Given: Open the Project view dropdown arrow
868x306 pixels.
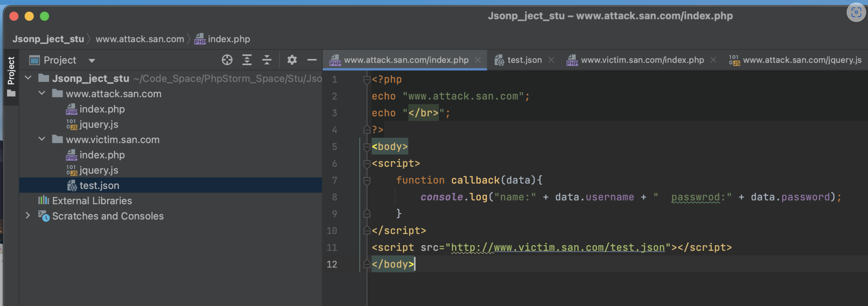Looking at the screenshot, I should pos(92,61).
